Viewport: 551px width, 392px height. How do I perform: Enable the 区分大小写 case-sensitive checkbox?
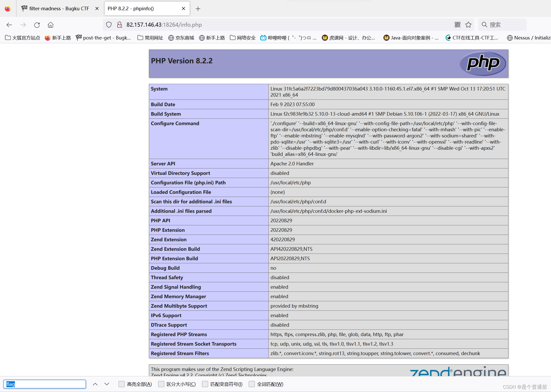point(161,384)
